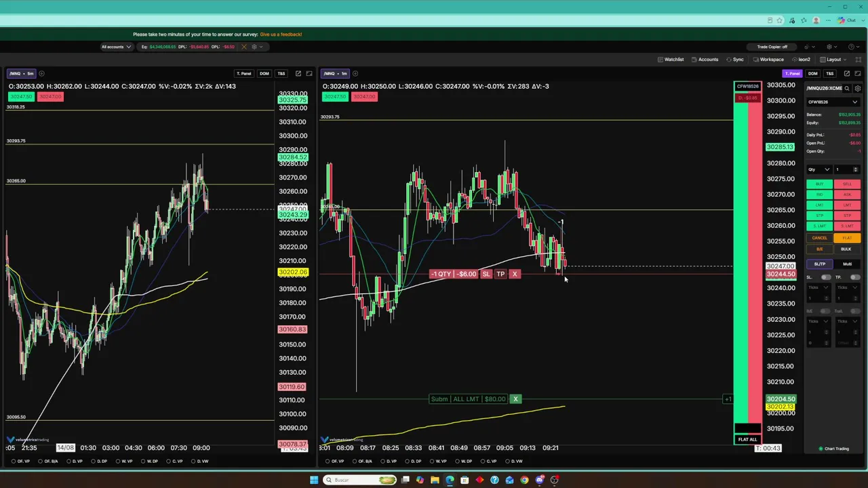Viewport: 868px width, 488px height.
Task: Click SL button on position label
Action: pyautogui.click(x=486, y=274)
